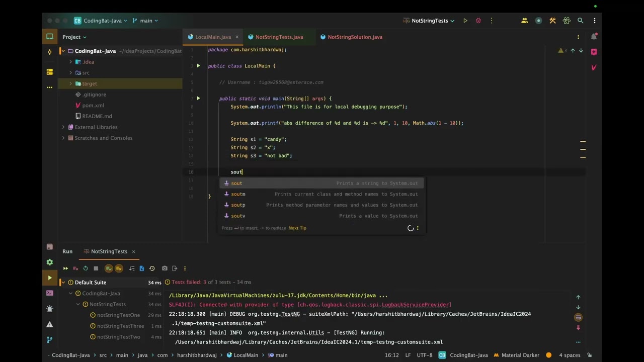Toggle auto-test rerun button
The height and width of the screenshot is (362, 644).
(86, 268)
